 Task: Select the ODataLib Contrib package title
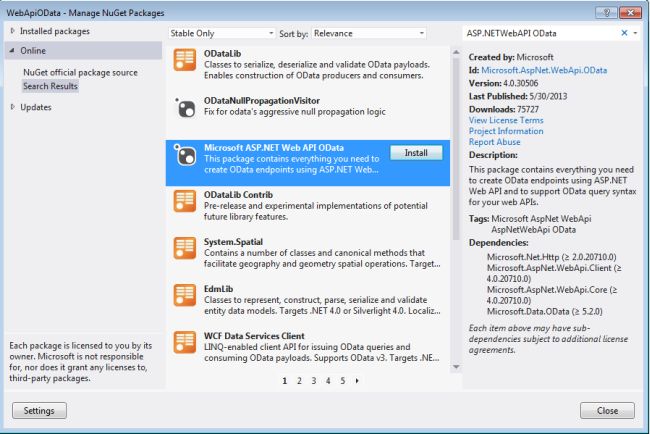click(238, 195)
